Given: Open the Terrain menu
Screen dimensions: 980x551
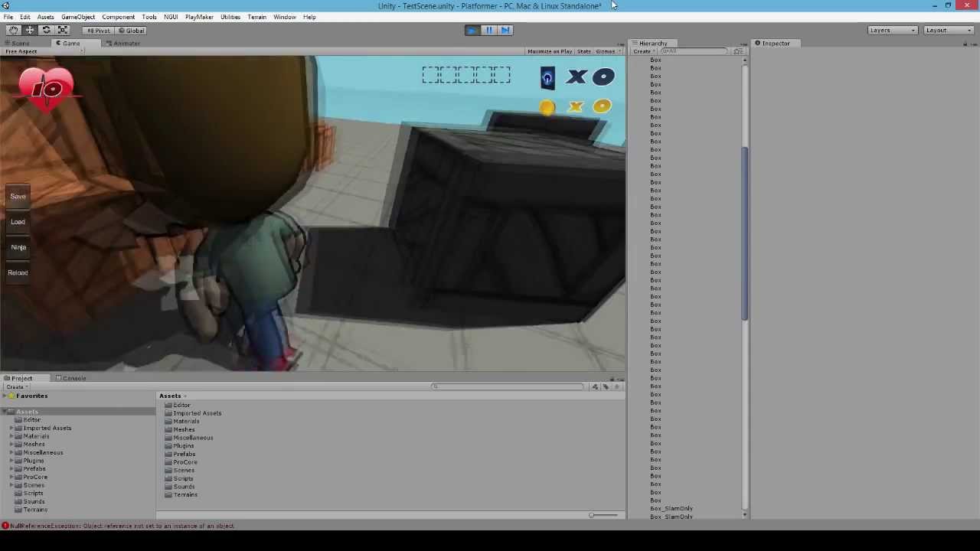Looking at the screenshot, I should (x=256, y=17).
